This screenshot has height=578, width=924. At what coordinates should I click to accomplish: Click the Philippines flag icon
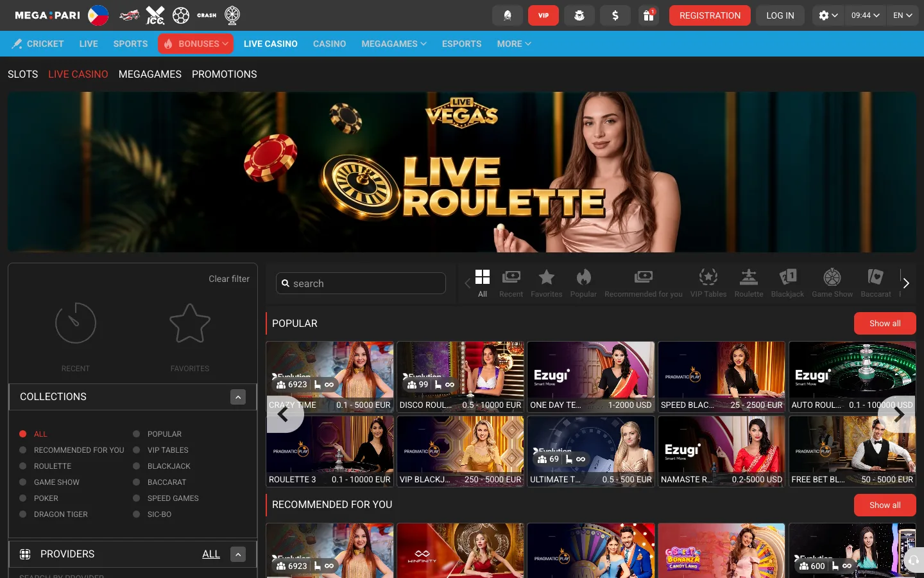pyautogui.click(x=98, y=15)
